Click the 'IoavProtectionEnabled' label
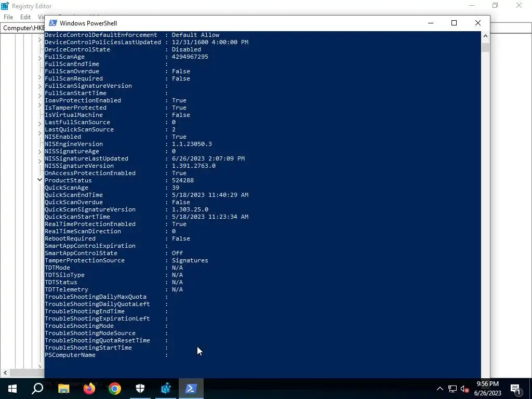The image size is (532, 399). tap(83, 100)
